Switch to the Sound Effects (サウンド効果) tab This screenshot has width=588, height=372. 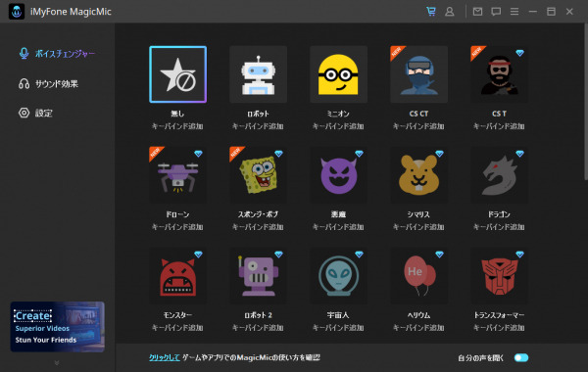(x=49, y=83)
